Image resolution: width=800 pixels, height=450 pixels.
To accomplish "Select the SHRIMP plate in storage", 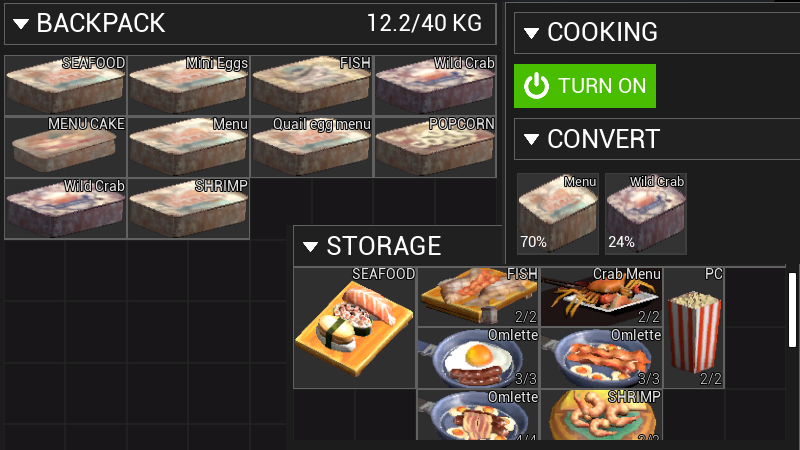I will click(602, 414).
